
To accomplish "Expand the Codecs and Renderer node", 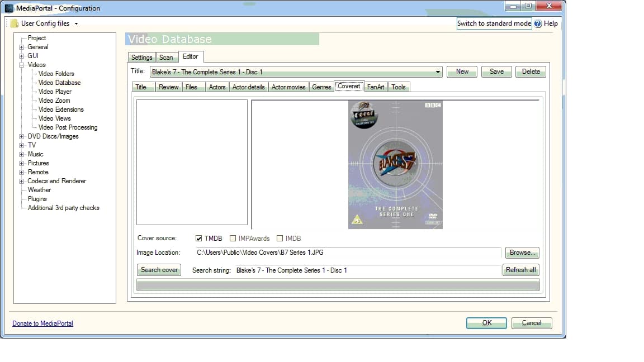I will click(x=22, y=182).
